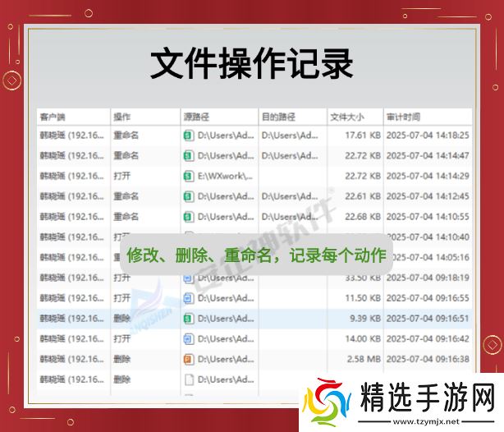This screenshot has height=432, width=504.
Task: Click the spreadsheet icon in the 14:12:45 row
Action: pos(188,196)
